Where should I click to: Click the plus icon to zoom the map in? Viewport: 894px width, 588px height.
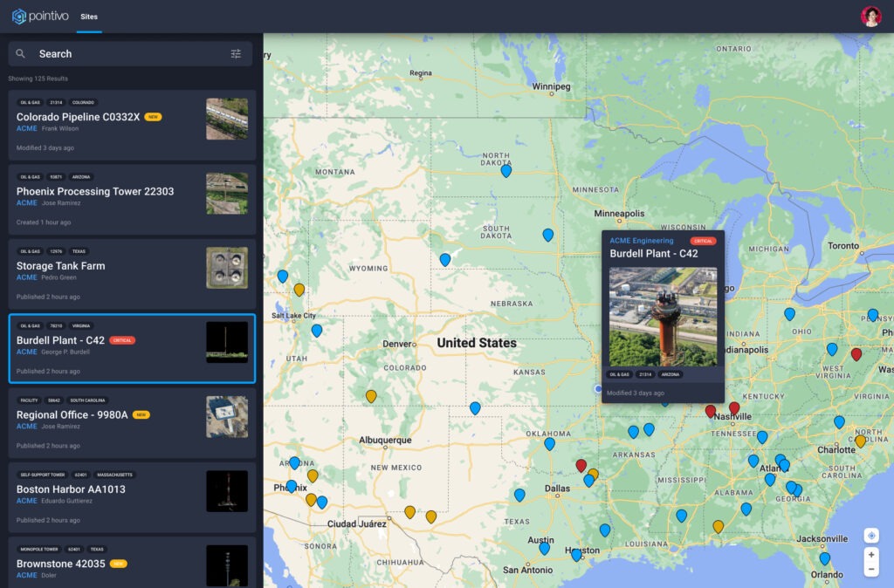(870, 555)
